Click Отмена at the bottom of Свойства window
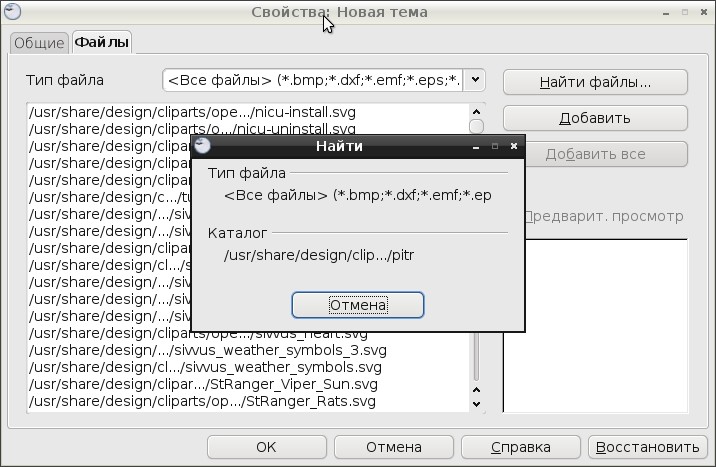716x467 pixels. tap(394, 447)
